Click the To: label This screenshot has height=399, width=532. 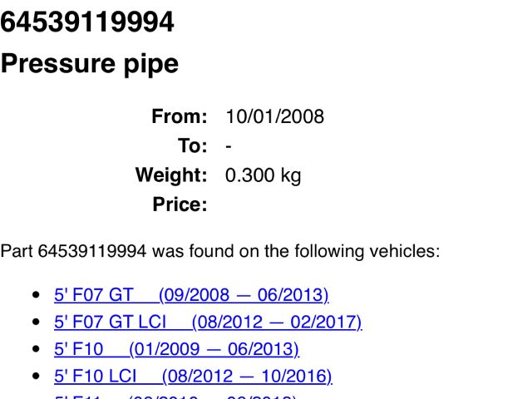tap(192, 146)
